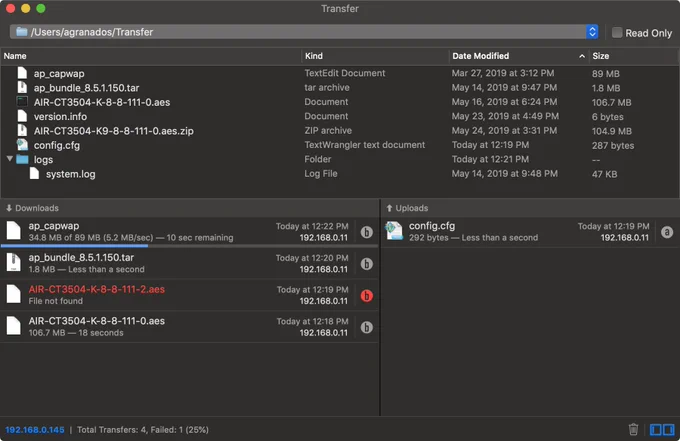The height and width of the screenshot is (441, 680).
Task: Select AIR-CT3504-K9-8-8-111-0.aes.zip file name
Action: coord(114,131)
